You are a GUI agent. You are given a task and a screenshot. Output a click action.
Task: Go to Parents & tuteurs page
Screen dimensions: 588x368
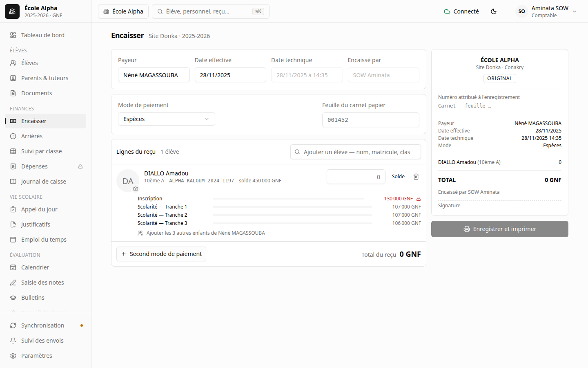point(45,78)
